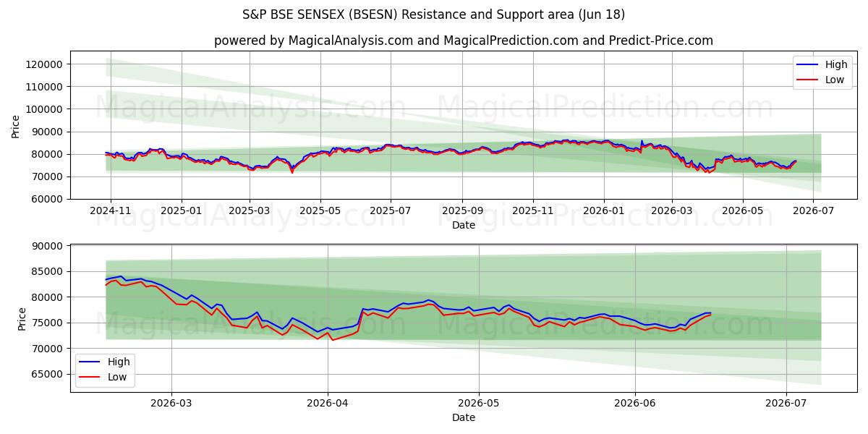Click the 2026-06 x-axis label in the bottom chart

click(634, 404)
